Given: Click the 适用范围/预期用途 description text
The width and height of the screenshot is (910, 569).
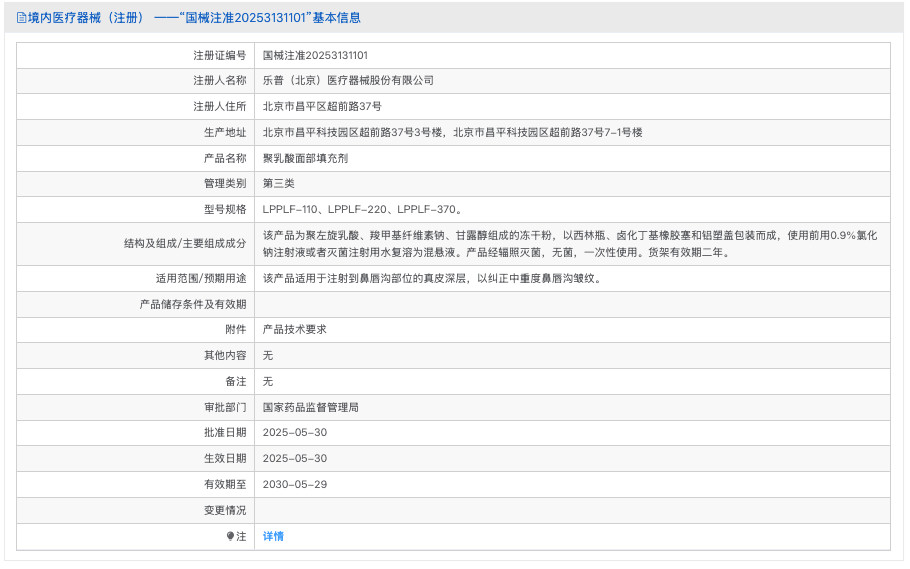Looking at the screenshot, I should [x=432, y=279].
